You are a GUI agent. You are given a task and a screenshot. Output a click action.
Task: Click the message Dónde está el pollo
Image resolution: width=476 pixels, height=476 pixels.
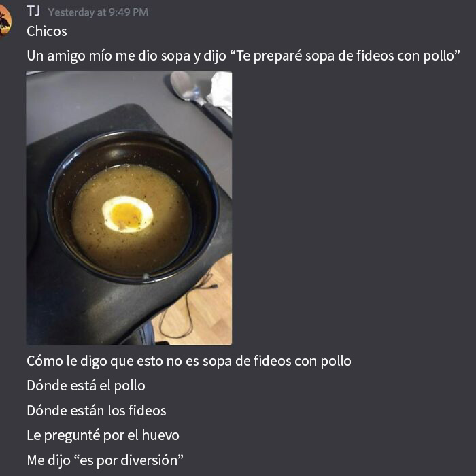(x=86, y=386)
